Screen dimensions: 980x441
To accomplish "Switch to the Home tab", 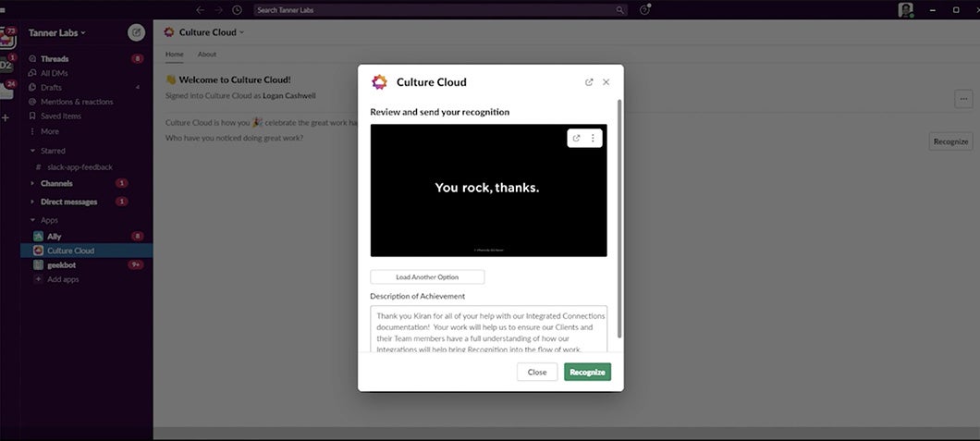I will (x=175, y=55).
